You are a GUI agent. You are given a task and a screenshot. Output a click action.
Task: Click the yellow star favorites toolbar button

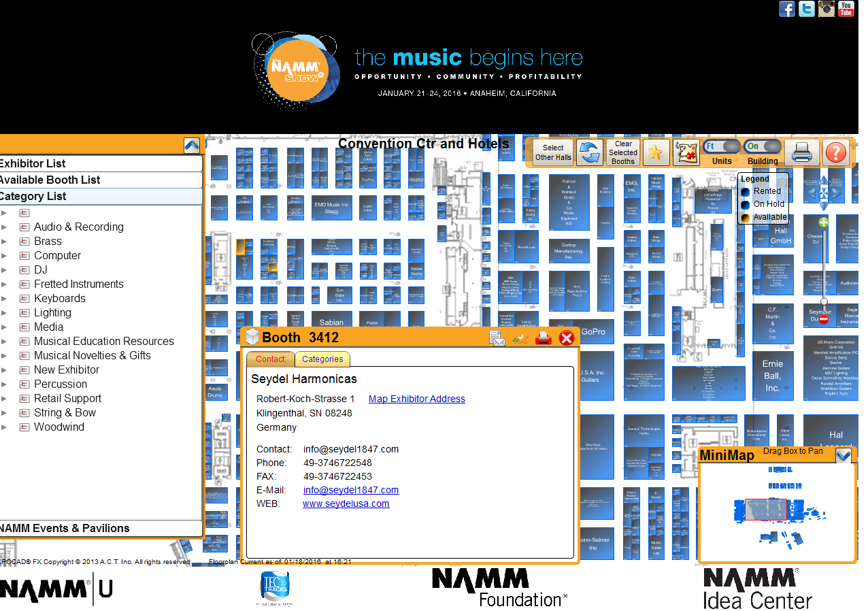tap(656, 152)
